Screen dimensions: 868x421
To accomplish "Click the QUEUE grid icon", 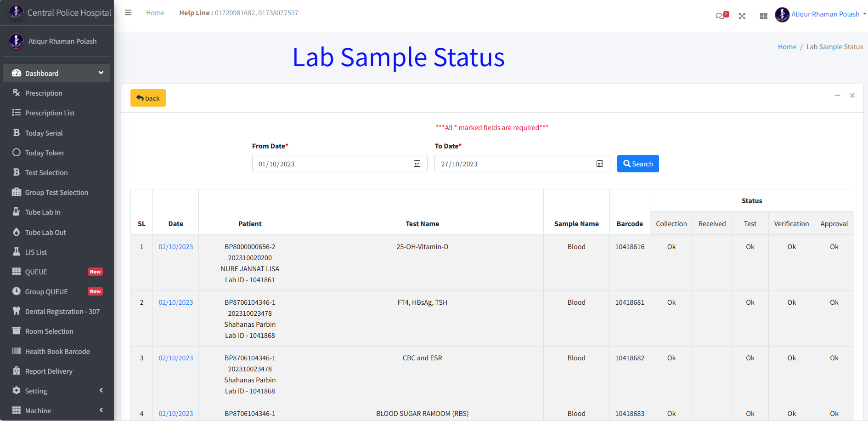I will click(17, 272).
